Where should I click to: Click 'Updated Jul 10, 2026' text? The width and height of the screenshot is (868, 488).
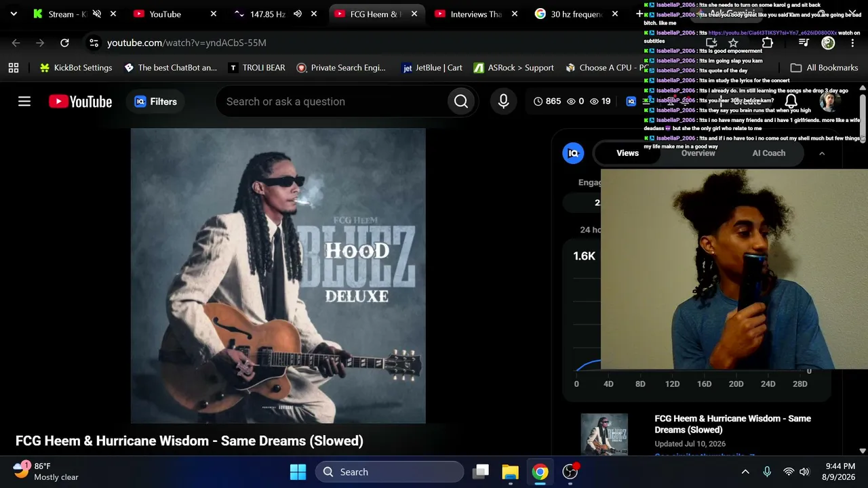coord(690,444)
